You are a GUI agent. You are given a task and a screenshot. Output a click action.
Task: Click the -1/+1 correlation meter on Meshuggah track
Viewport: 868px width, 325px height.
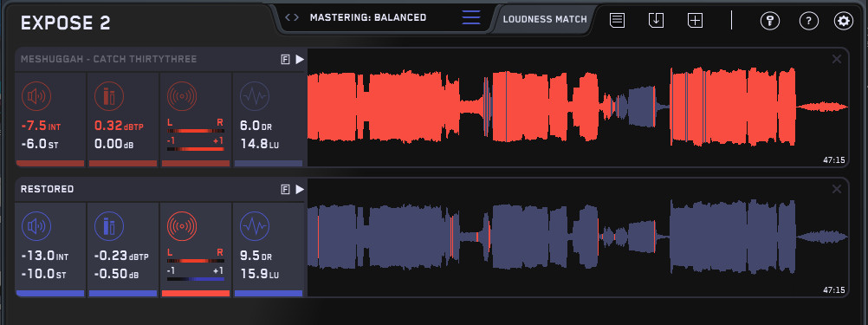pyautogui.click(x=196, y=149)
